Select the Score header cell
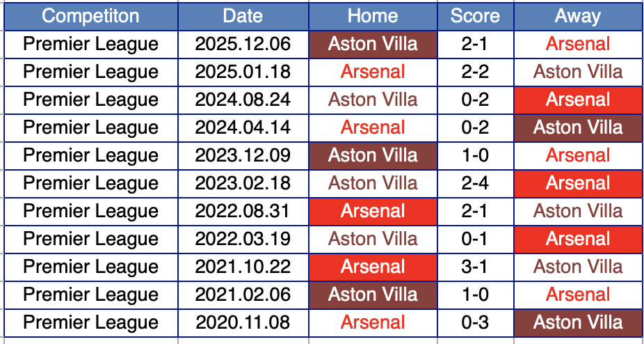644x344 pixels. click(475, 16)
